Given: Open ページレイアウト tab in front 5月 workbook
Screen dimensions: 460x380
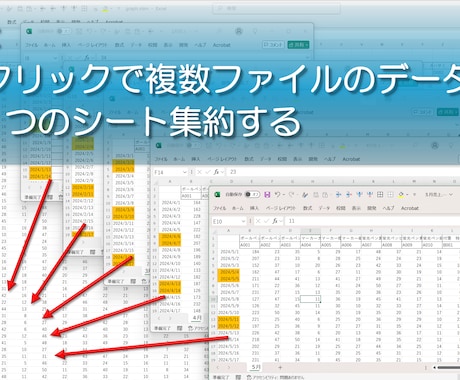Looking at the screenshot, I should (x=281, y=208).
